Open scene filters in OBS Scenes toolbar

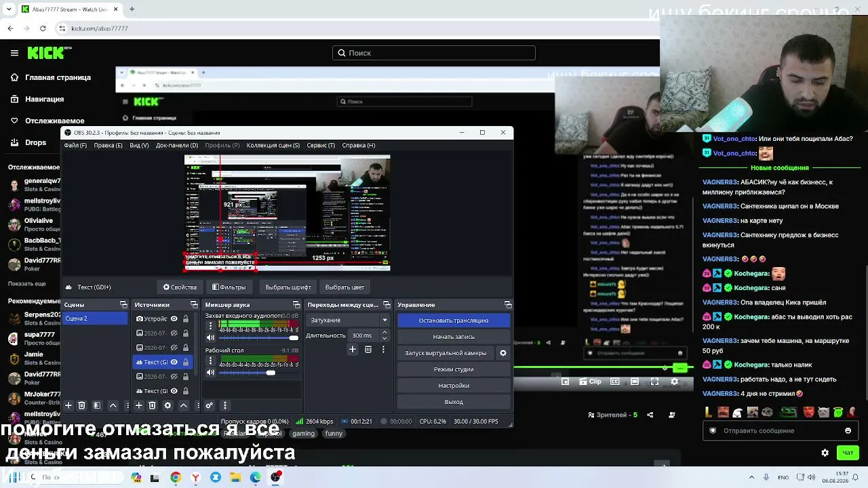[97, 405]
